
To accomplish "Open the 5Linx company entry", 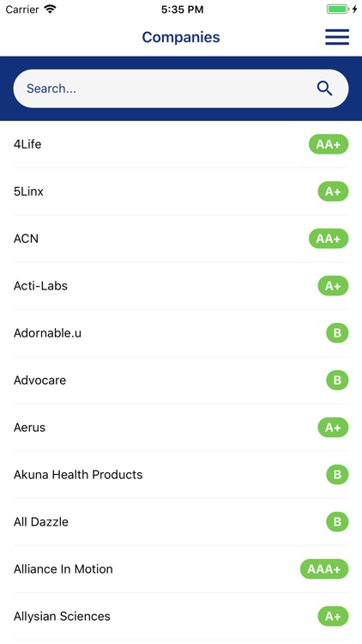I will click(181, 191).
